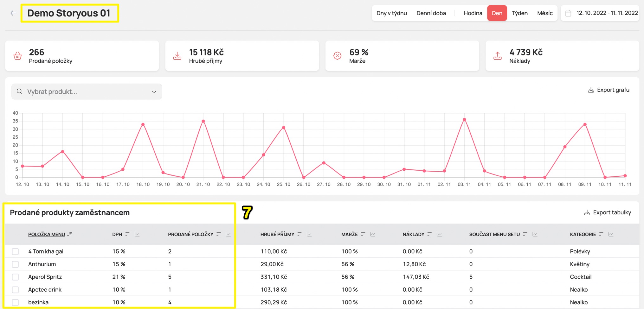Image resolution: width=644 pixels, height=309 pixels.
Task: Show chart icon for Hrubé příjmy column
Action: 309,234
